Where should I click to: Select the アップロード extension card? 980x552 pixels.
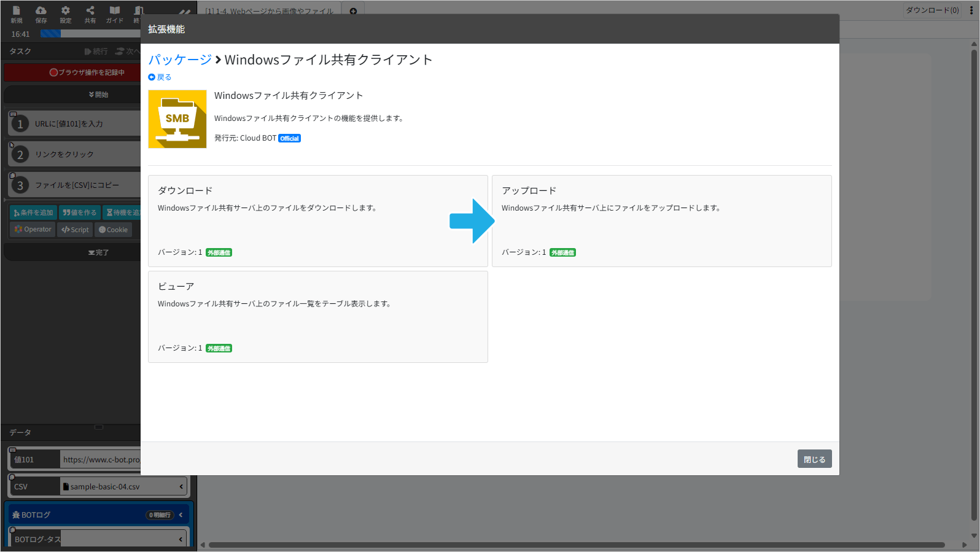point(662,221)
